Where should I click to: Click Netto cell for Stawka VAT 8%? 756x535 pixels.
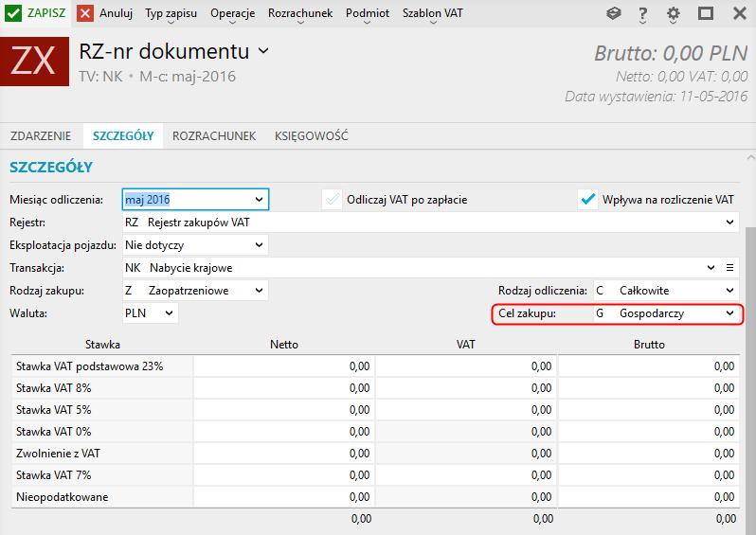284,388
